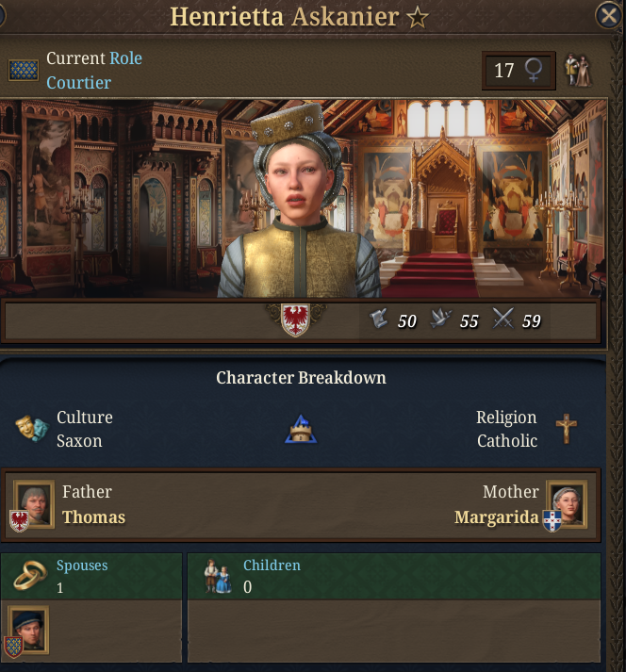This screenshot has width=626, height=672.
Task: Open the Role link
Action: [125, 58]
